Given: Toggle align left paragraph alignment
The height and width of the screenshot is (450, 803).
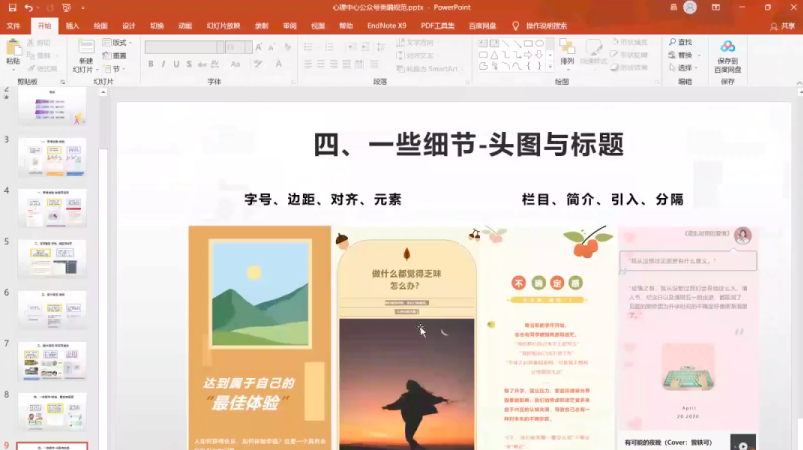Looking at the screenshot, I should tap(308, 64).
